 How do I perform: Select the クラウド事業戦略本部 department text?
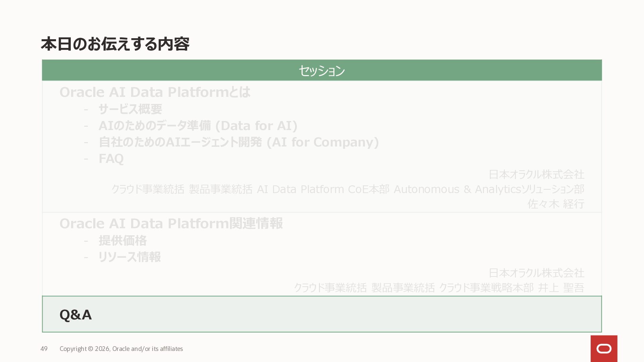click(486, 288)
